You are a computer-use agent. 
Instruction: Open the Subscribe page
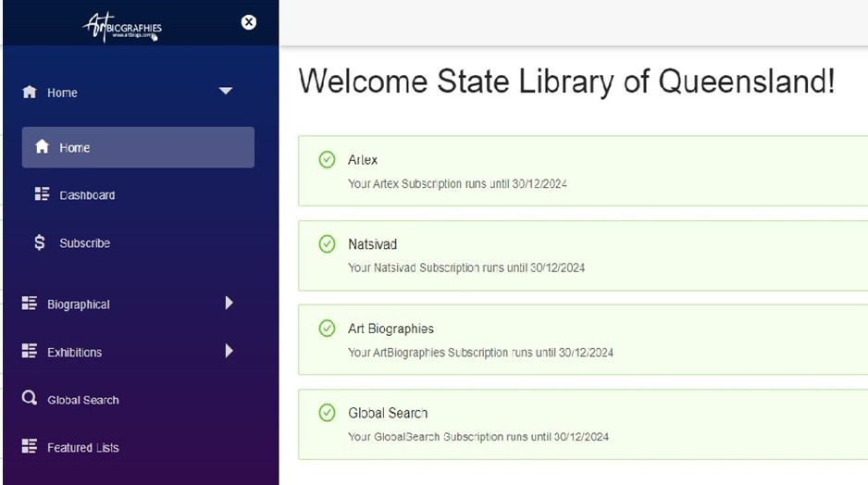85,243
